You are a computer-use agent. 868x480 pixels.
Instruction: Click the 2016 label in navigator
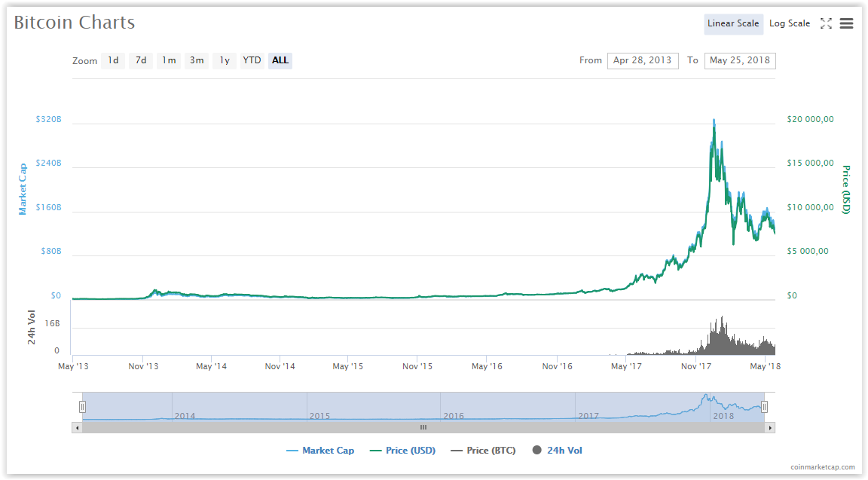pos(454,416)
